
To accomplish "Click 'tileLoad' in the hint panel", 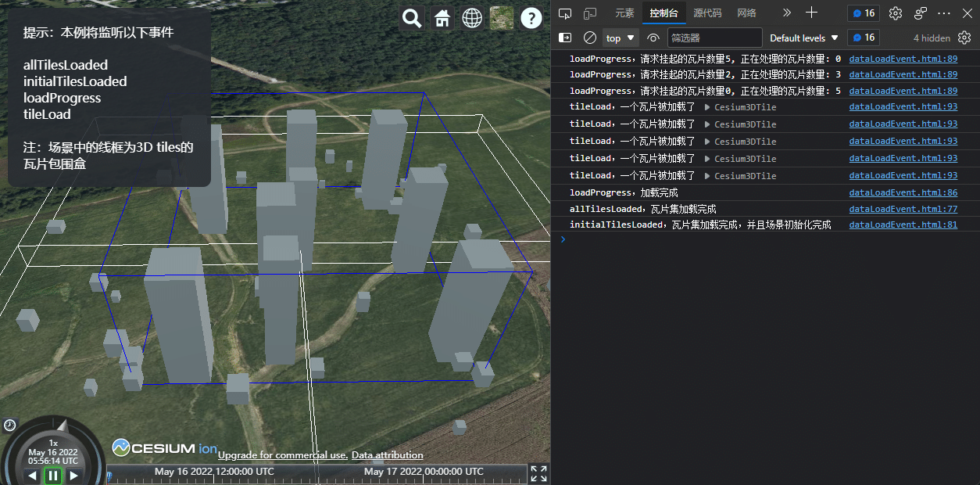I will coord(47,114).
